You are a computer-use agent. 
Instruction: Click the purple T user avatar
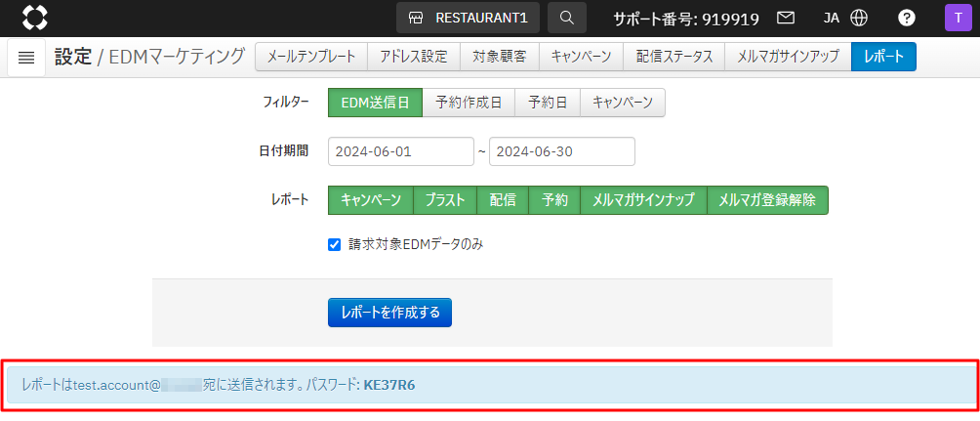(958, 18)
